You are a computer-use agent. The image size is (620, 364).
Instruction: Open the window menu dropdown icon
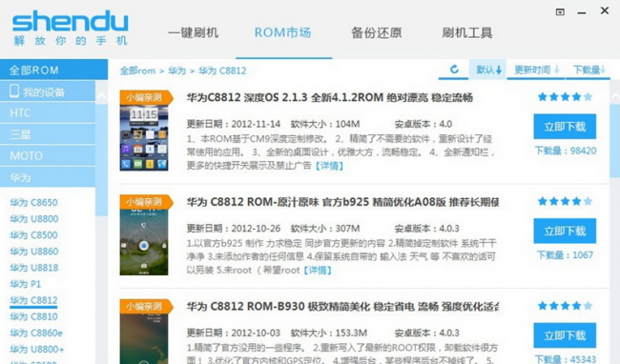tap(560, 11)
